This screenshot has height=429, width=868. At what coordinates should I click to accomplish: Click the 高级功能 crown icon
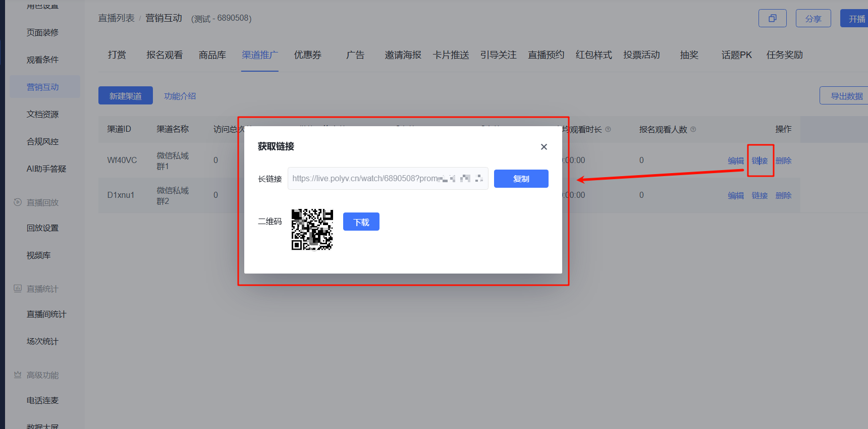(x=18, y=375)
